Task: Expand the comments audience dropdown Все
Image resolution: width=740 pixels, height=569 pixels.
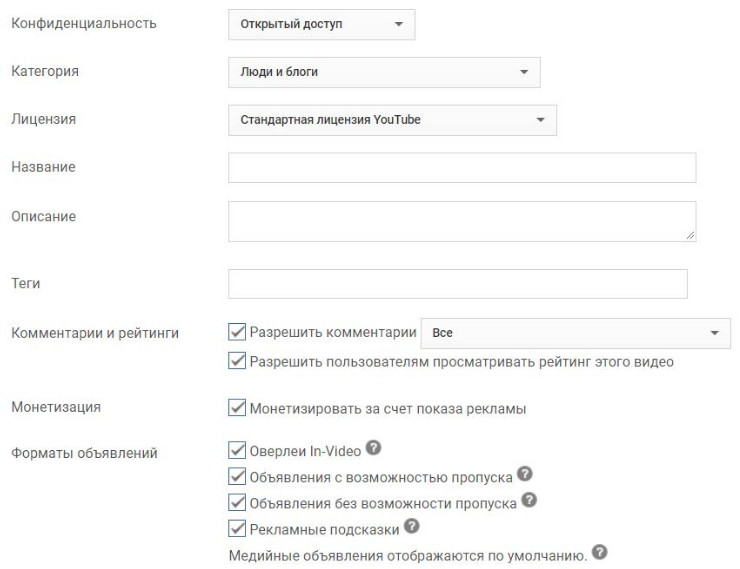Action: (576, 333)
